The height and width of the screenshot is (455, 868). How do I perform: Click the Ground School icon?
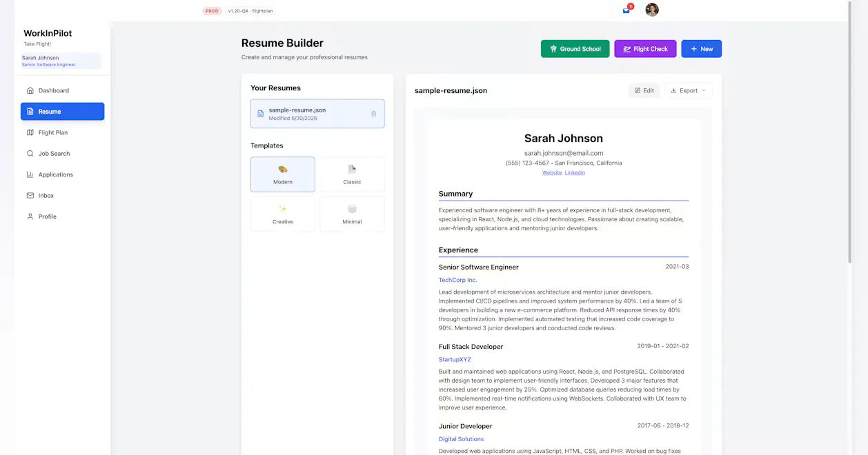click(x=553, y=49)
